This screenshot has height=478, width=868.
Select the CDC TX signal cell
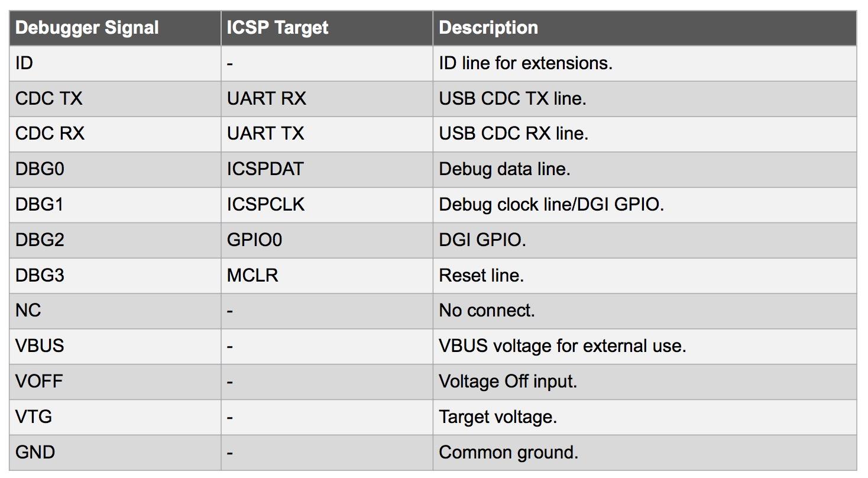[x=49, y=99]
